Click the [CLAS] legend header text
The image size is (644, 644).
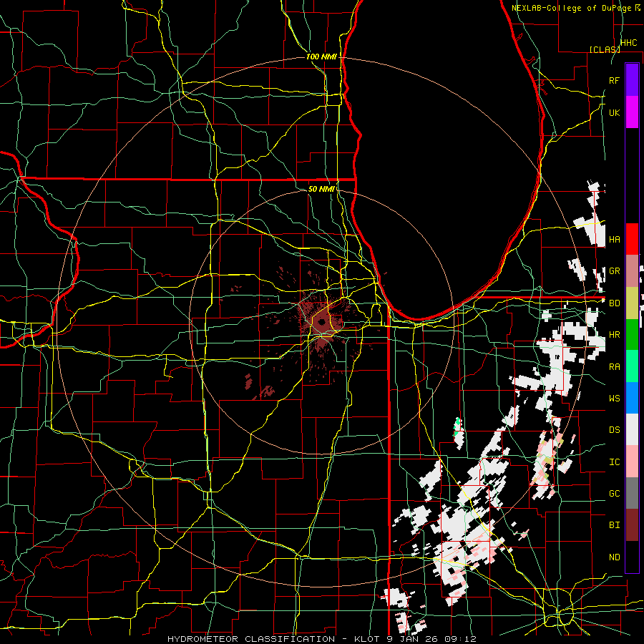point(605,49)
